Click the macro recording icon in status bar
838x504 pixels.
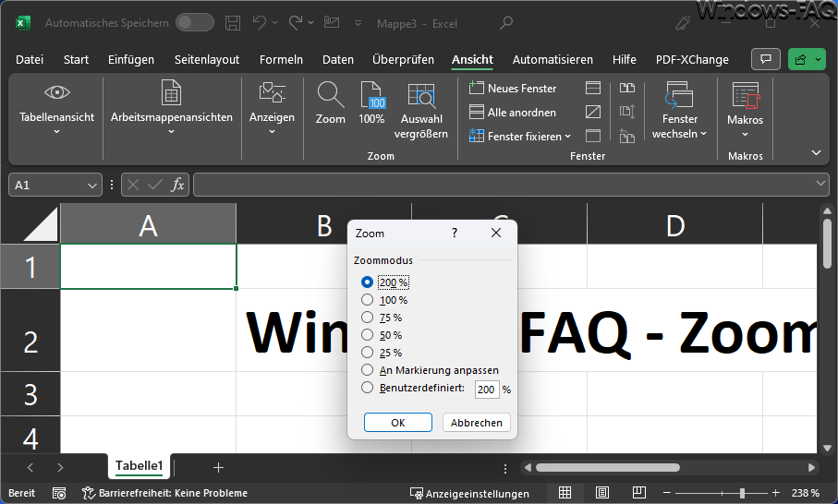click(x=59, y=493)
